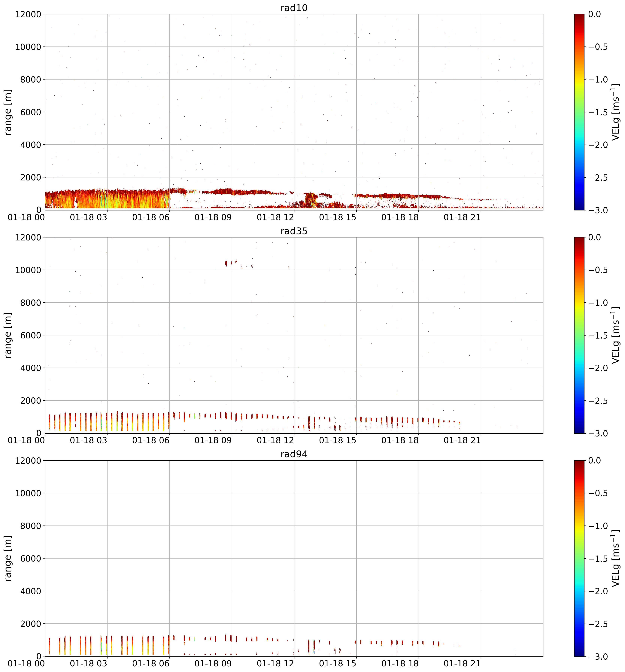Click the "8000" y-axis tick of rad35
Image resolution: width=625 pixels, height=672 pixels.
click(x=31, y=303)
